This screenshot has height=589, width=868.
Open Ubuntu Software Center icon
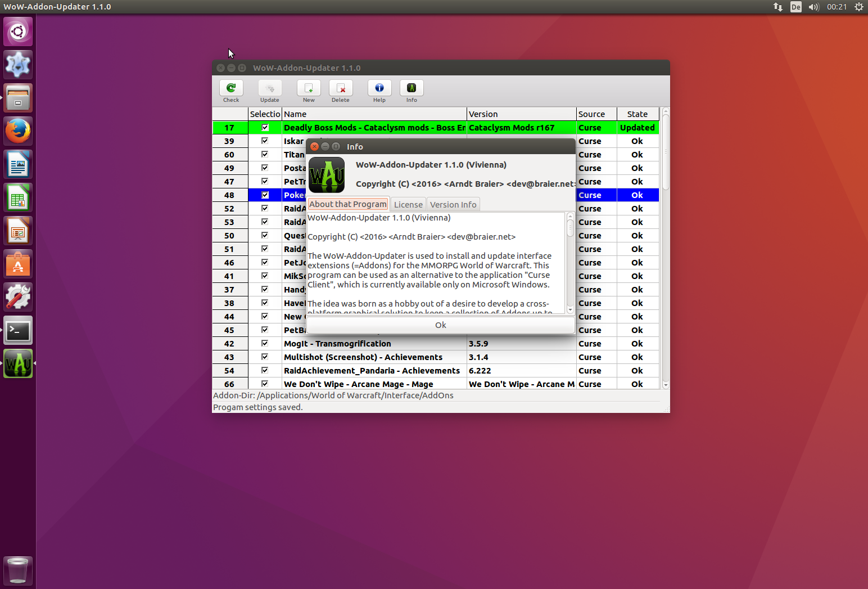18,264
